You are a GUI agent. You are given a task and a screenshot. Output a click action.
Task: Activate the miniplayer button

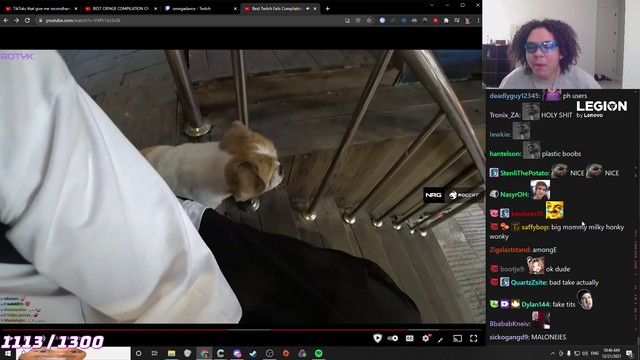coord(441,339)
